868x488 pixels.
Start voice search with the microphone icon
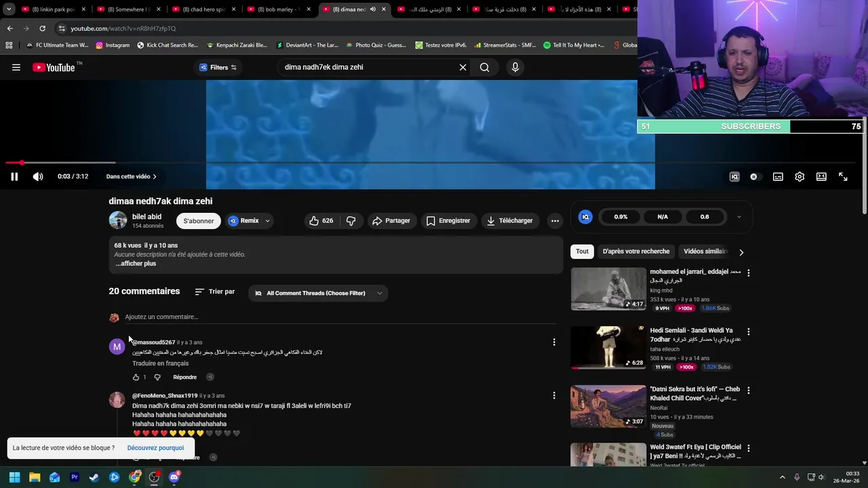(x=515, y=67)
